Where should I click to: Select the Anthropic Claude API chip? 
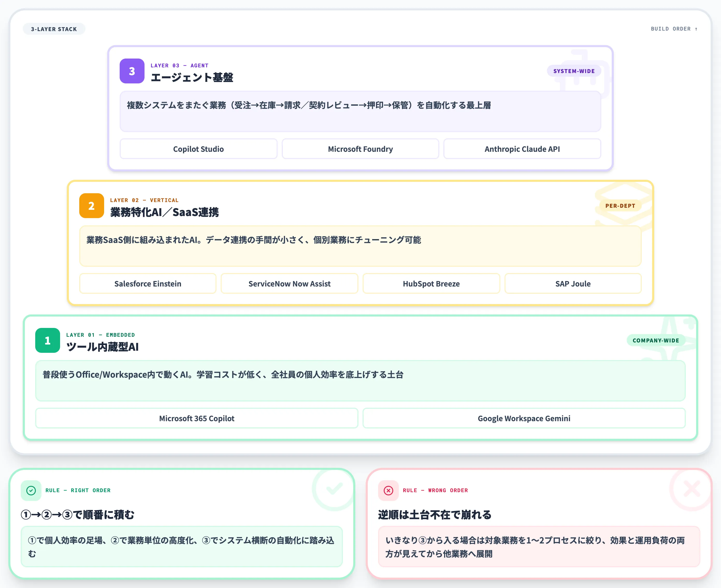point(522,149)
